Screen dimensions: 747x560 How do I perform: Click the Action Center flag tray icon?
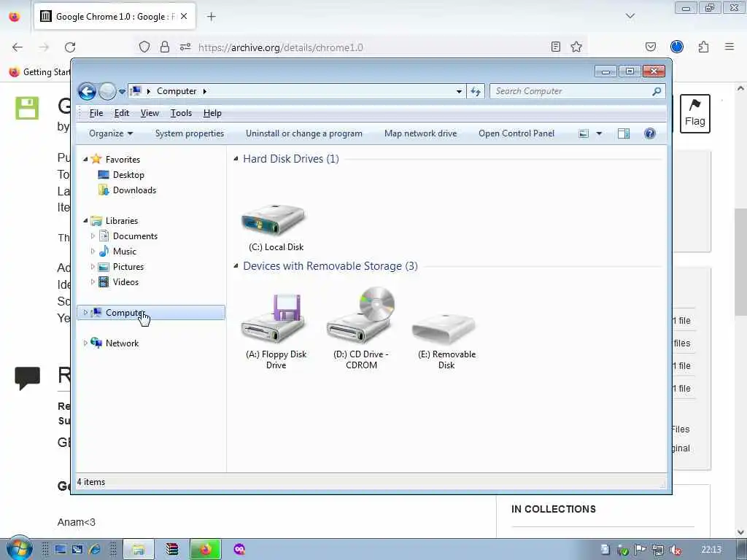pos(640,550)
